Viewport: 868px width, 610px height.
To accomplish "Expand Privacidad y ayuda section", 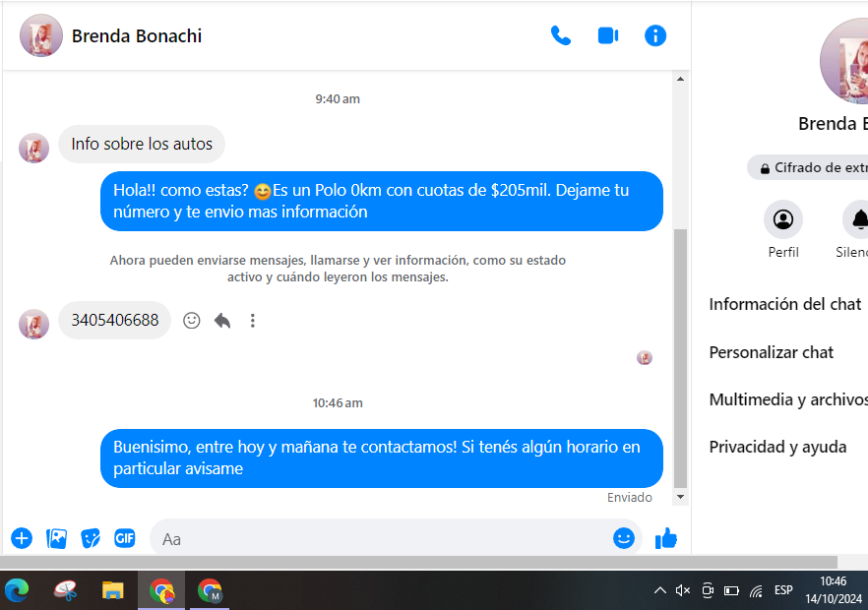I will (x=777, y=447).
